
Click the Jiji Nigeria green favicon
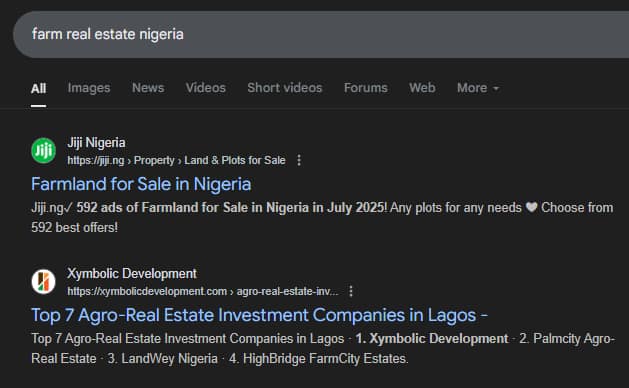pyautogui.click(x=43, y=151)
